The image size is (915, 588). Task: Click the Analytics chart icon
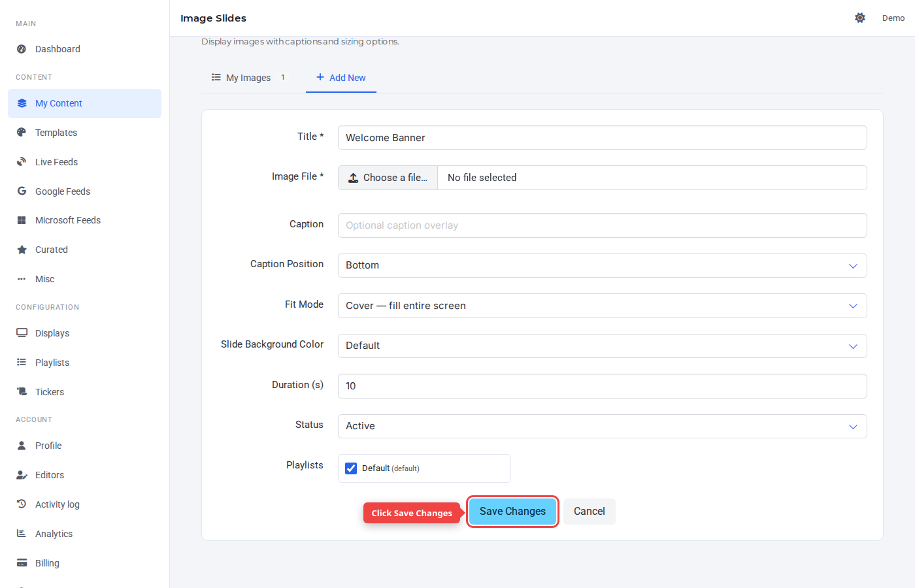point(22,533)
